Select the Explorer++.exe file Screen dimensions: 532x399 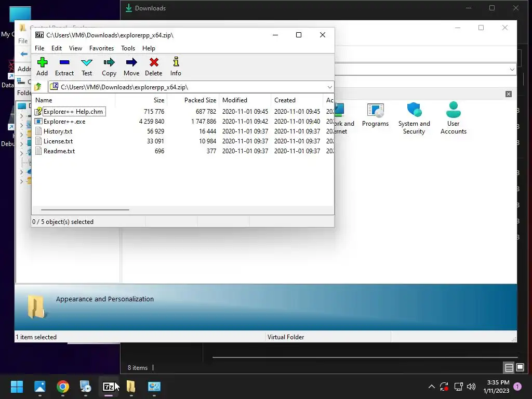pyautogui.click(x=64, y=122)
